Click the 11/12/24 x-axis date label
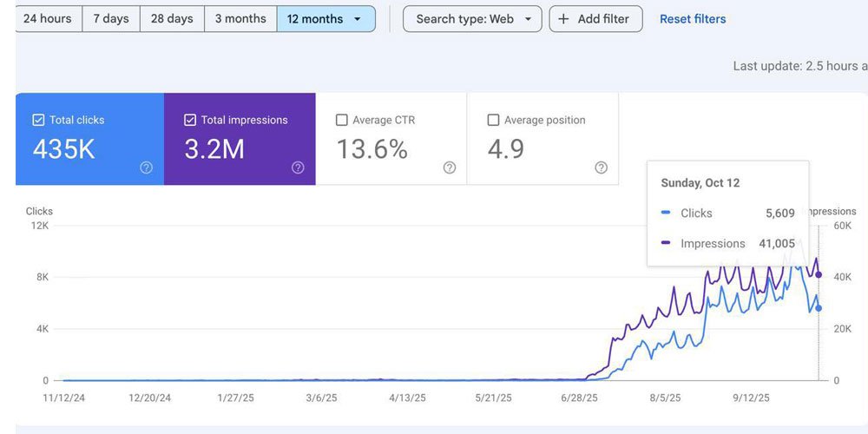The image size is (868, 434). click(63, 398)
